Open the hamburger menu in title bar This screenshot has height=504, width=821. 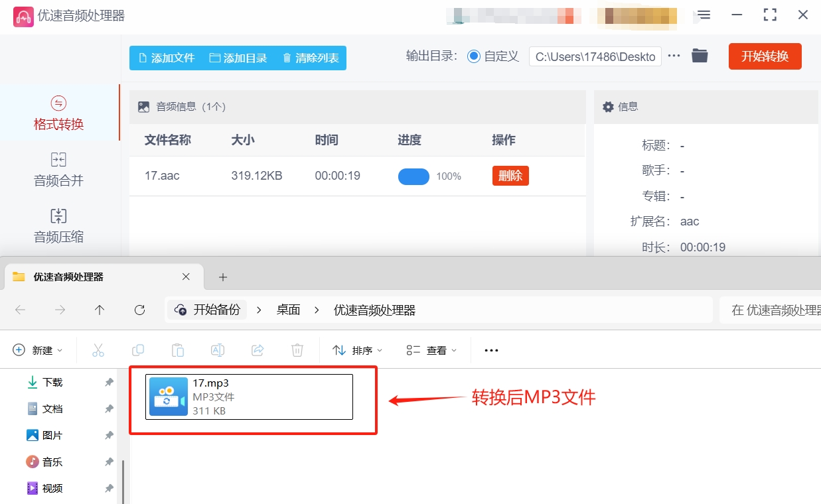[x=704, y=15]
